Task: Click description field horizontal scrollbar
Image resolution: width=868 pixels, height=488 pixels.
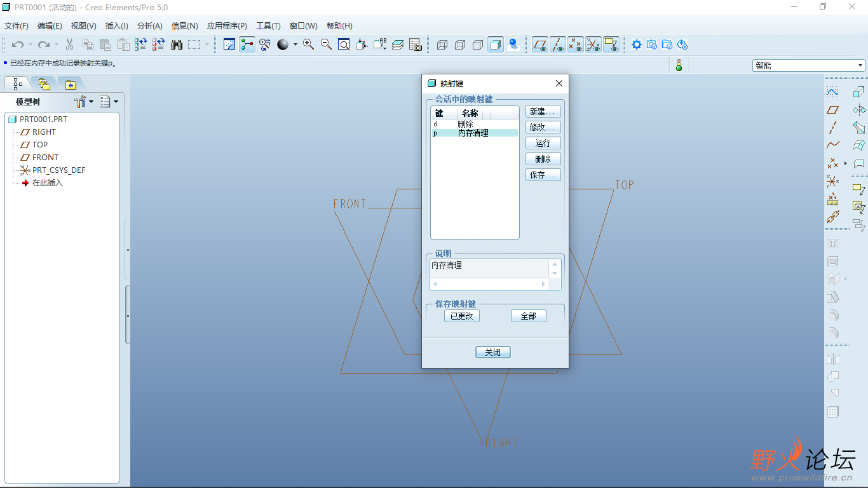Action: tap(489, 284)
